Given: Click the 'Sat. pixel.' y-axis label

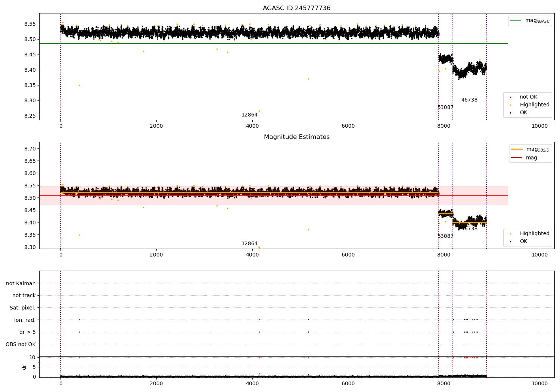Looking at the screenshot, I should click(x=23, y=308).
